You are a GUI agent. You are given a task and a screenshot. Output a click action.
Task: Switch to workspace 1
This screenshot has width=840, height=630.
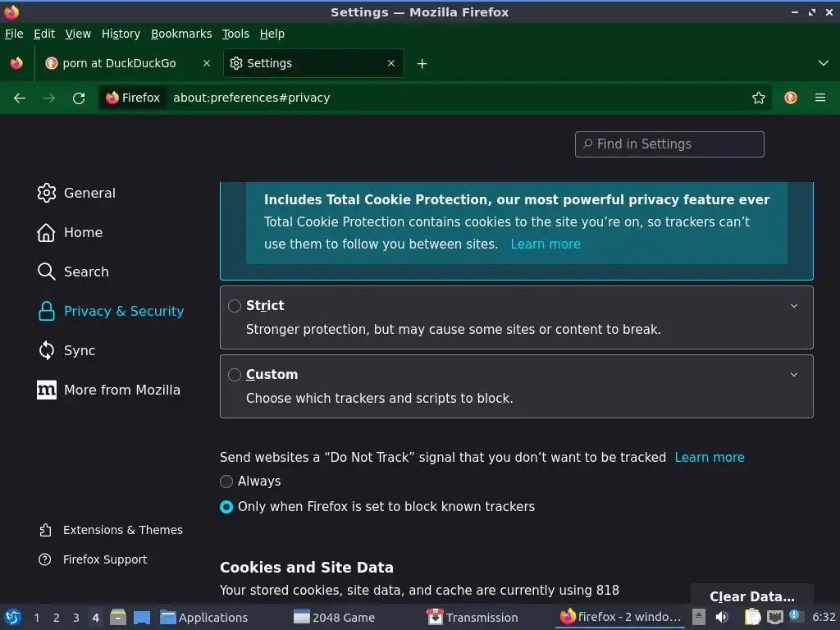coord(36,618)
